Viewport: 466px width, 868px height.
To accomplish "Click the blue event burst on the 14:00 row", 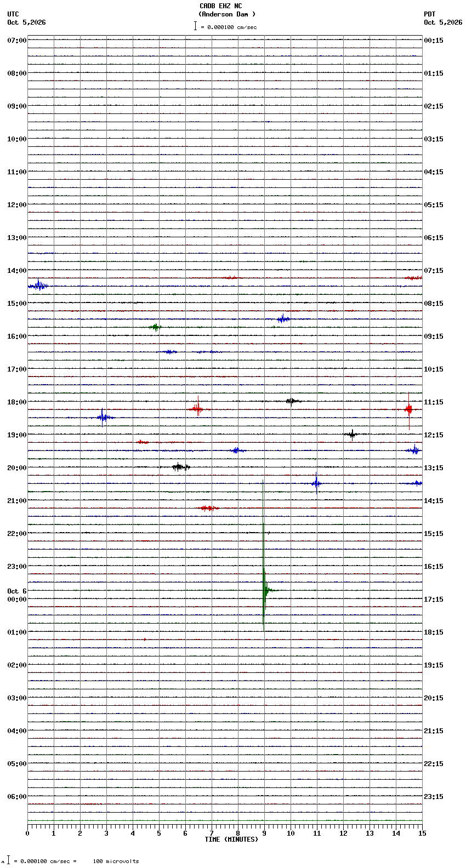I will (38, 285).
